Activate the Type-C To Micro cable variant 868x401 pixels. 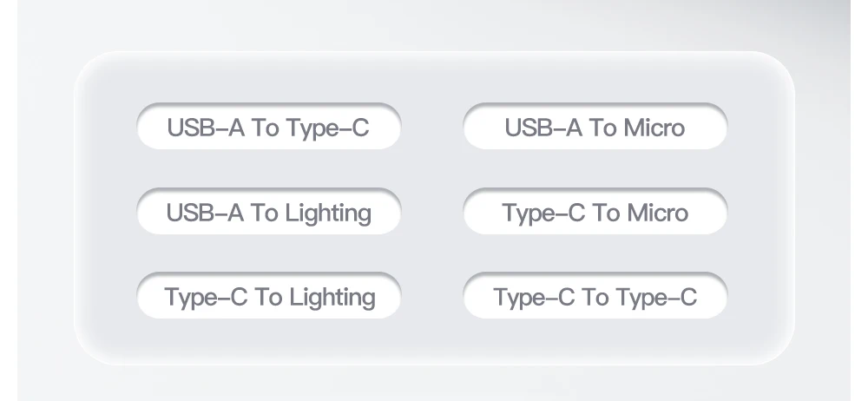click(x=595, y=213)
